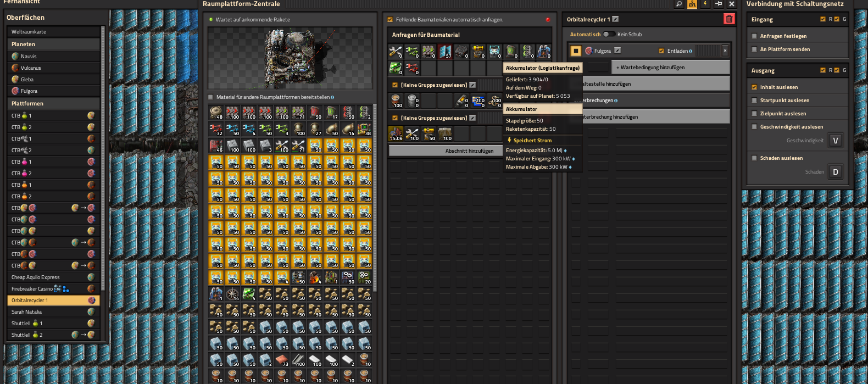Viewport: 868px width, 384px height.
Task: Open the Schaden signal selector D
Action: tap(836, 172)
